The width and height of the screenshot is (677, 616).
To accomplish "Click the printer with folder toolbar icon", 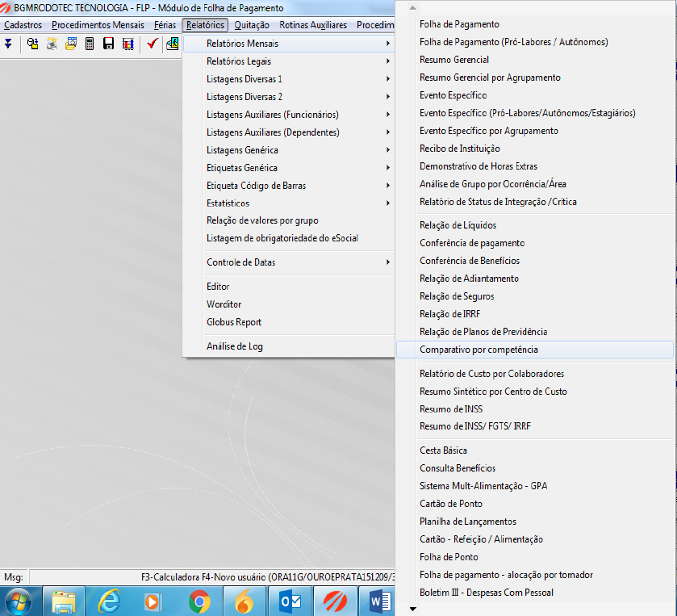I will pos(52,44).
